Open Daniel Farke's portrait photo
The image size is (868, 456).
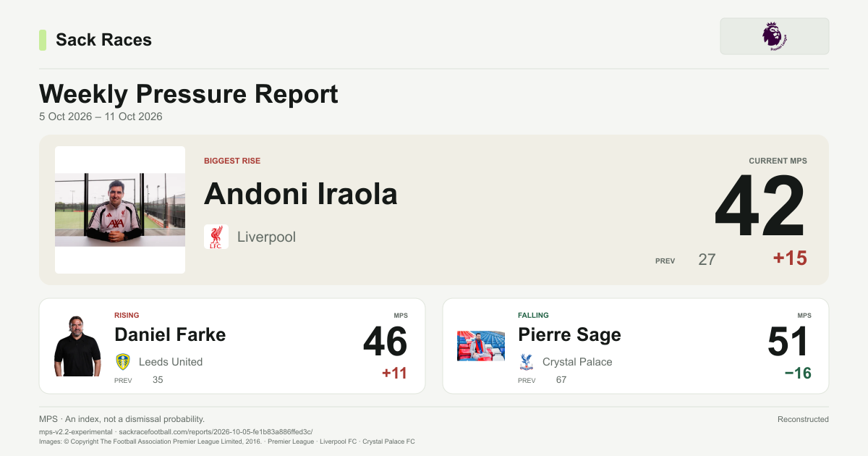(x=77, y=346)
